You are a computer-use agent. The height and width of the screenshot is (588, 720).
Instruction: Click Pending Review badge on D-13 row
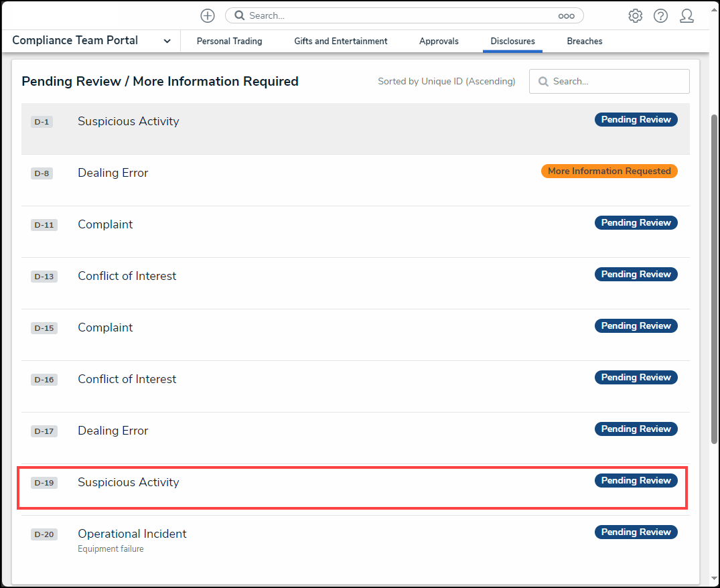pos(636,275)
